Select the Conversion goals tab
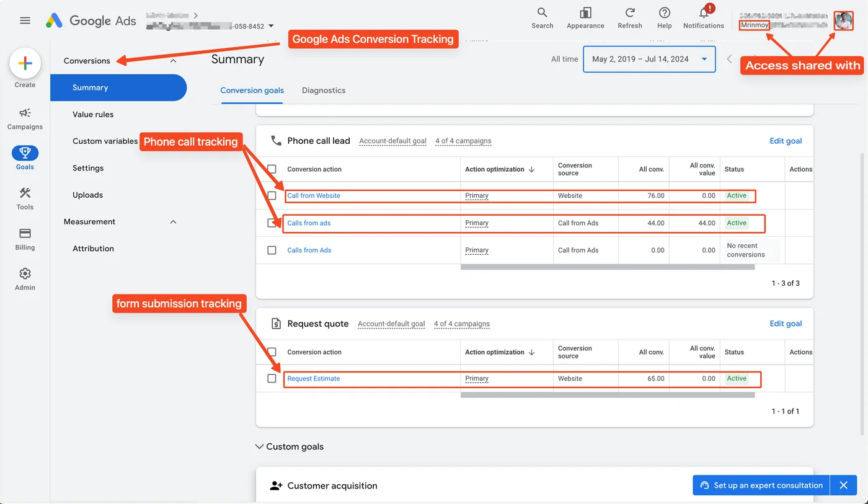 tap(252, 91)
